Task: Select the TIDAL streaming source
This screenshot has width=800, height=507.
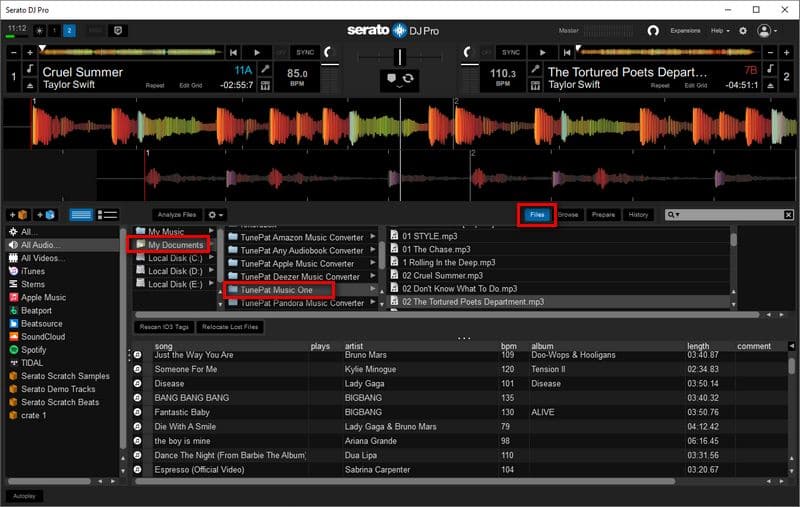Action: pos(34,363)
